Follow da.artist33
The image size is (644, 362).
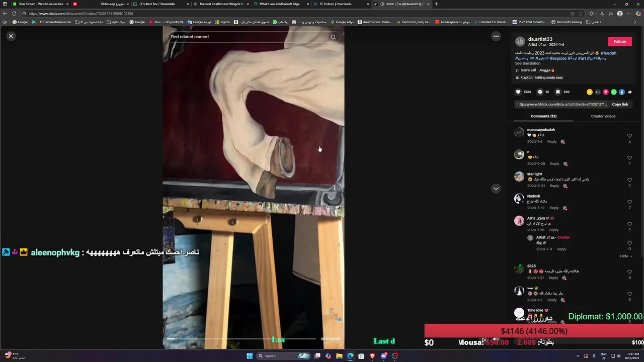pos(620,42)
